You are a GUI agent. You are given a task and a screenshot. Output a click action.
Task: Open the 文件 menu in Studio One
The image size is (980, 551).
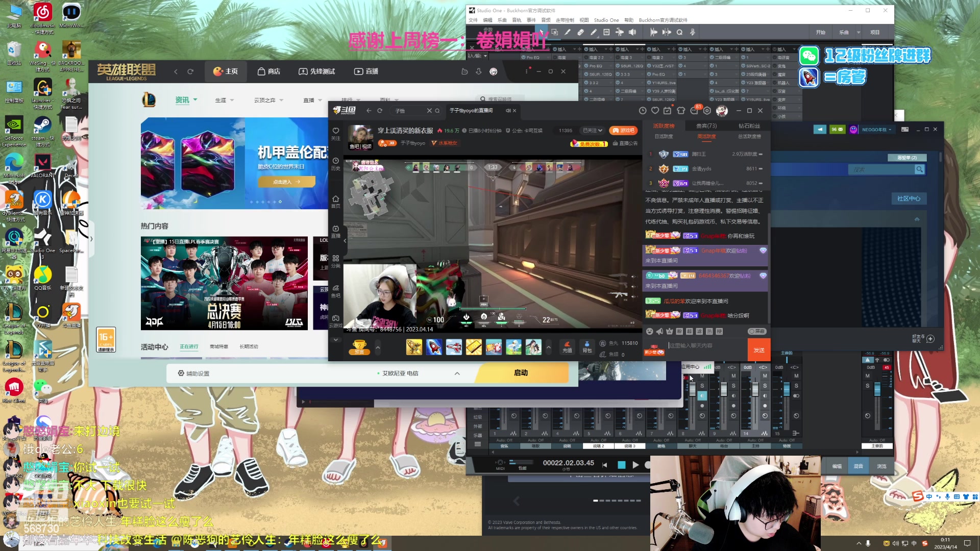click(x=473, y=20)
